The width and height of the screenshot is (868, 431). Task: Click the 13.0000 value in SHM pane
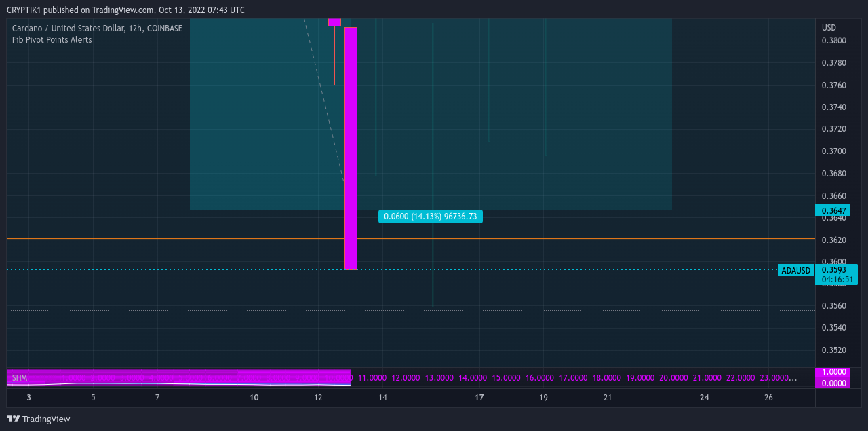[x=439, y=378]
